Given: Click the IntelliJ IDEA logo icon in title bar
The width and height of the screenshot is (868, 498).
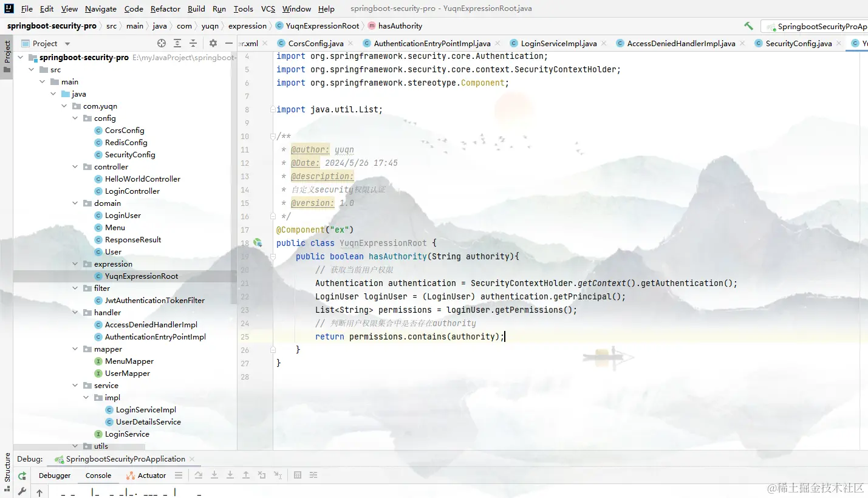Looking at the screenshot, I should pyautogui.click(x=9, y=9).
